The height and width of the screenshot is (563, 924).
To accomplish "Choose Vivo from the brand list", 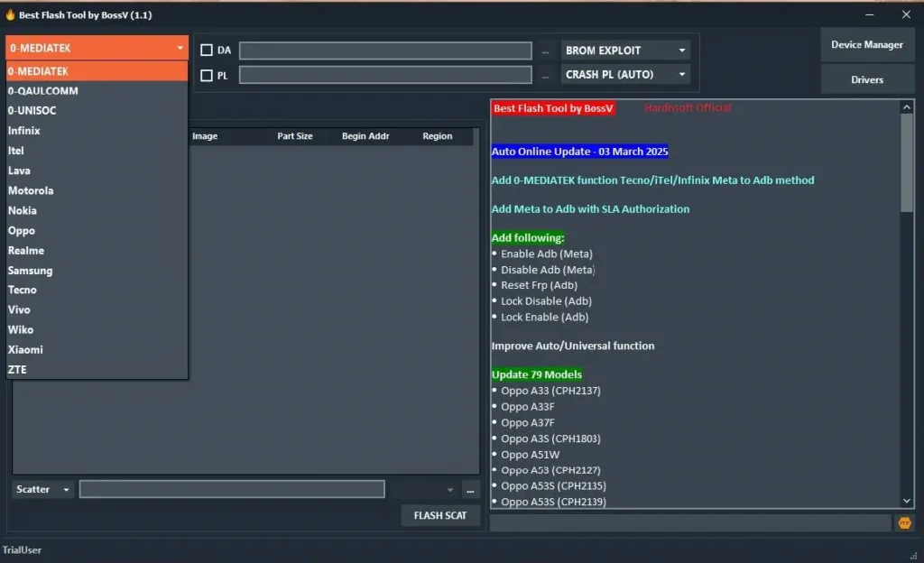I will [97, 309].
